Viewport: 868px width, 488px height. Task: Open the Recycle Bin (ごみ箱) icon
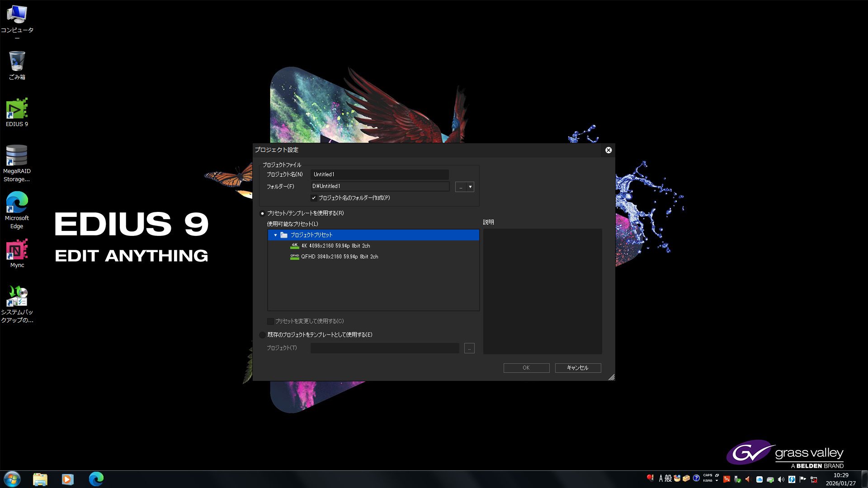(17, 62)
